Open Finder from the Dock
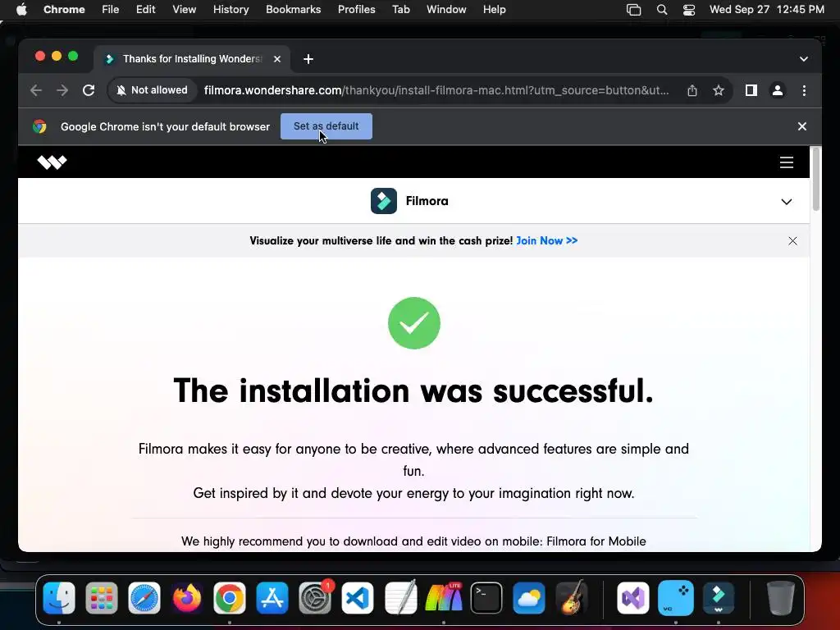Screen dimensions: 840x630 [x=59, y=598]
